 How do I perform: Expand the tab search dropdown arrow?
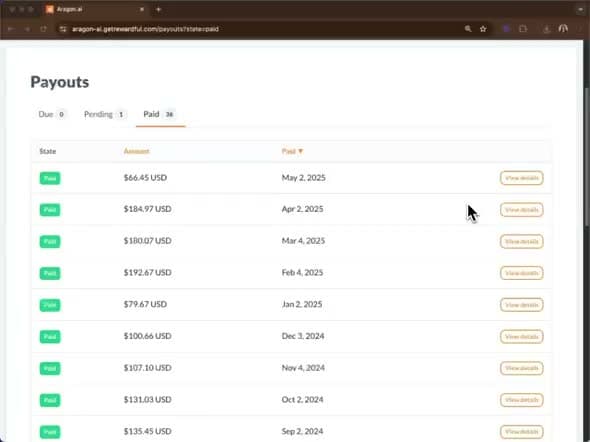point(581,9)
